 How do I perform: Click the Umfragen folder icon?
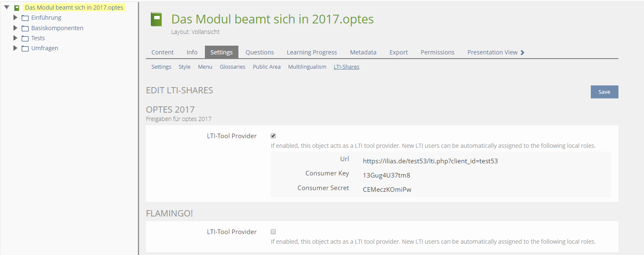pos(25,49)
